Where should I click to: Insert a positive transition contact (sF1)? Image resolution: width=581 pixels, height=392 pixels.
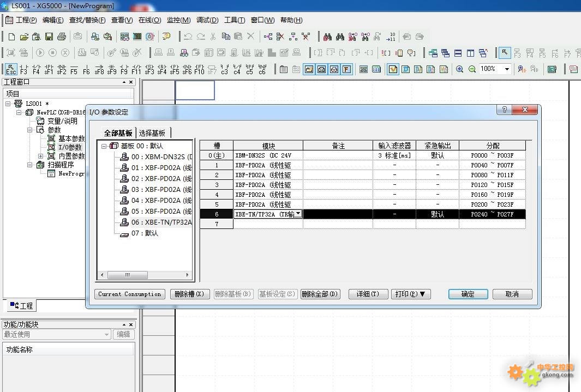click(49, 69)
